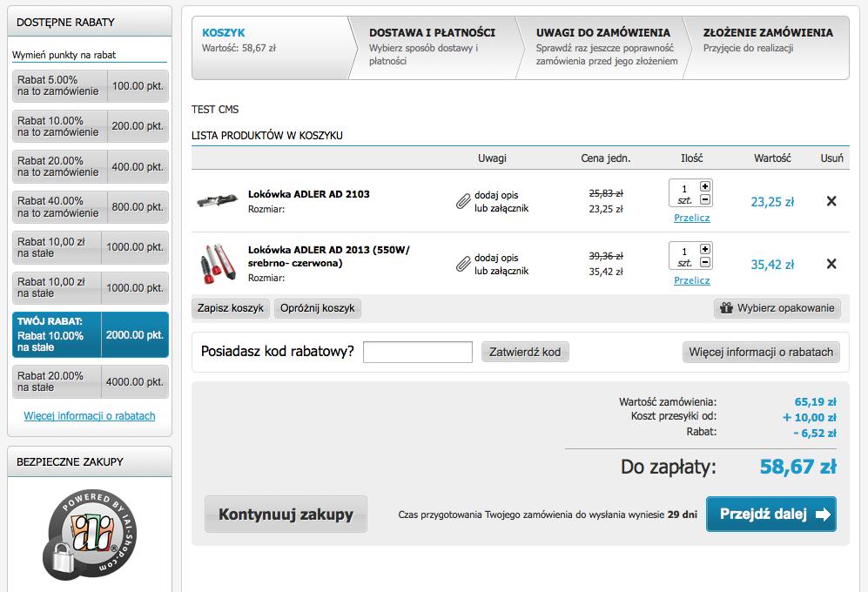This screenshot has width=868, height=592.
Task: Click the LISTA PRODUKTÓW W KOSZYKU heading
Action: click(267, 136)
